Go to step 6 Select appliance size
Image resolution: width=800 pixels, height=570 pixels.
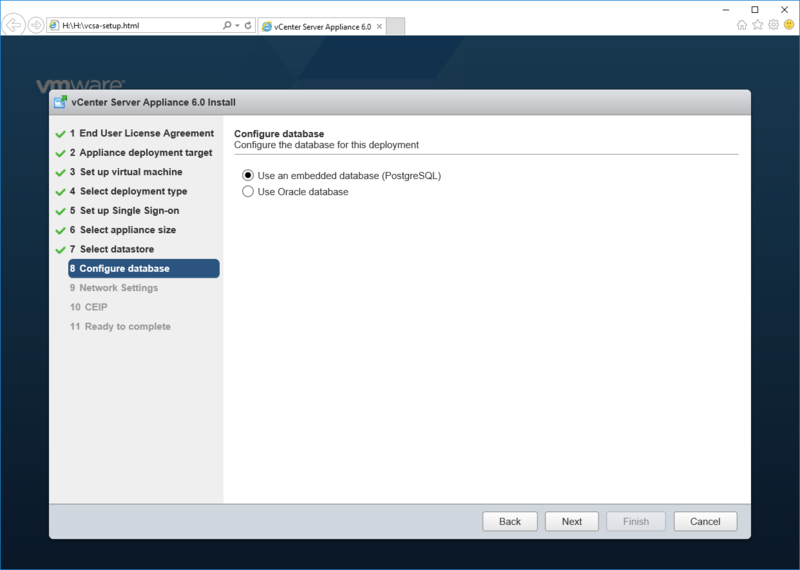click(123, 230)
